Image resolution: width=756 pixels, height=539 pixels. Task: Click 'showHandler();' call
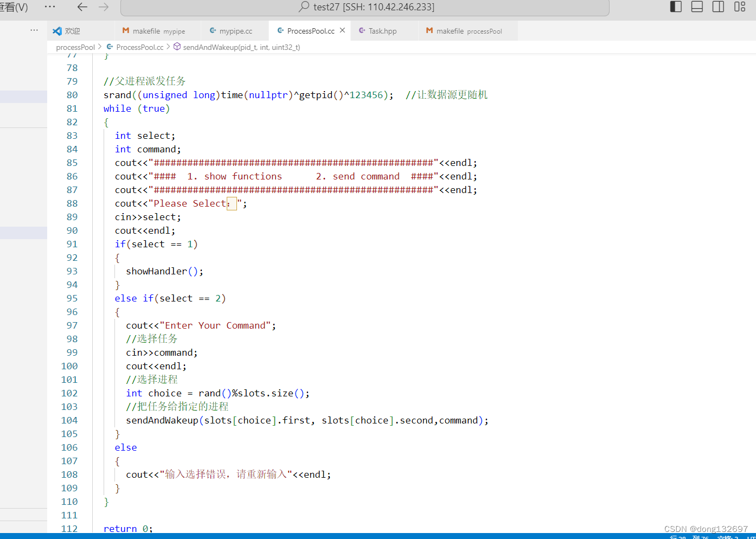coord(165,271)
